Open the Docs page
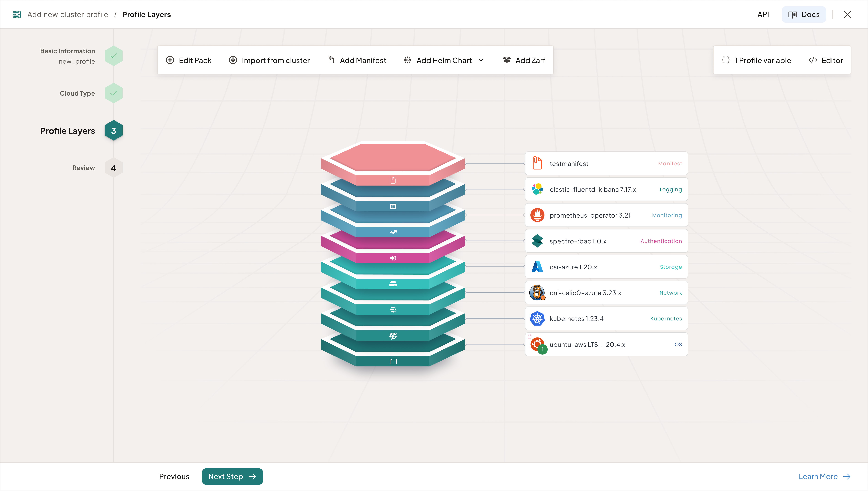The height and width of the screenshot is (491, 868). click(x=804, y=14)
